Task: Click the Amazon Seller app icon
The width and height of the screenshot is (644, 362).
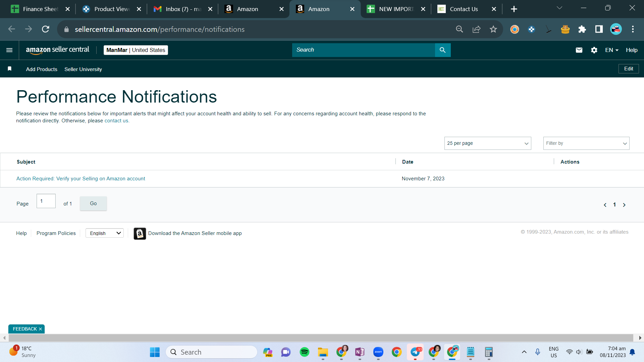Action: click(140, 233)
